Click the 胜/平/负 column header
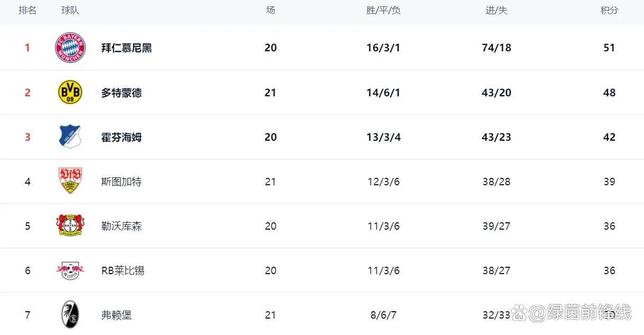This screenshot has height=335, width=644. click(383, 11)
